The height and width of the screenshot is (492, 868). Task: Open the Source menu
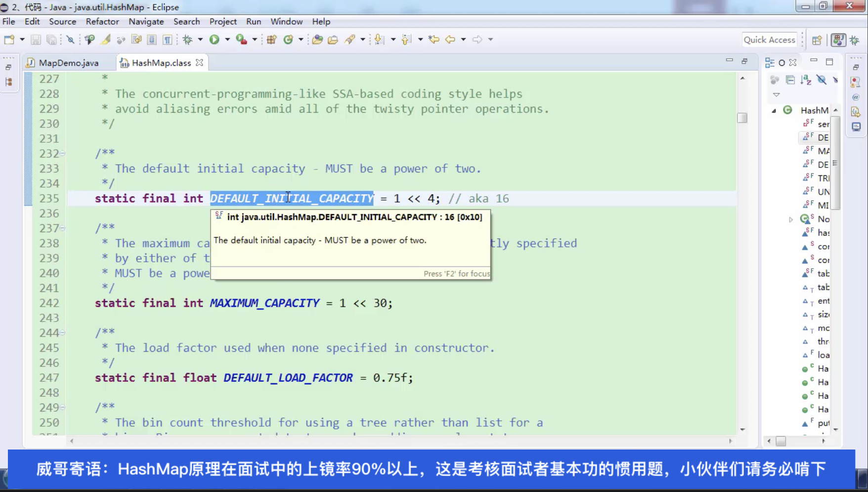(63, 21)
